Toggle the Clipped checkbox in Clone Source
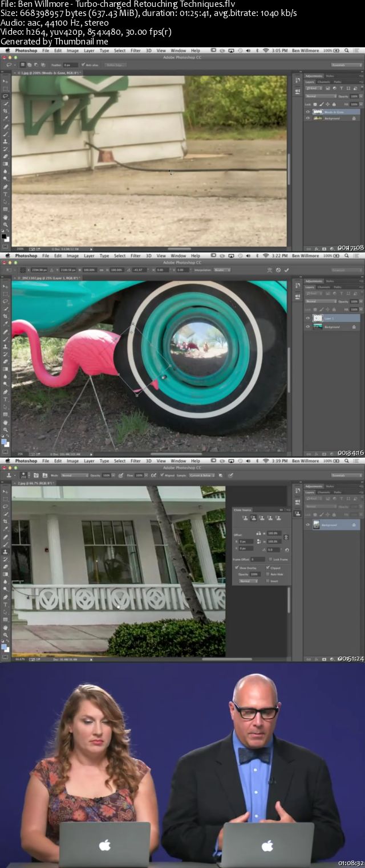 click(x=267, y=567)
